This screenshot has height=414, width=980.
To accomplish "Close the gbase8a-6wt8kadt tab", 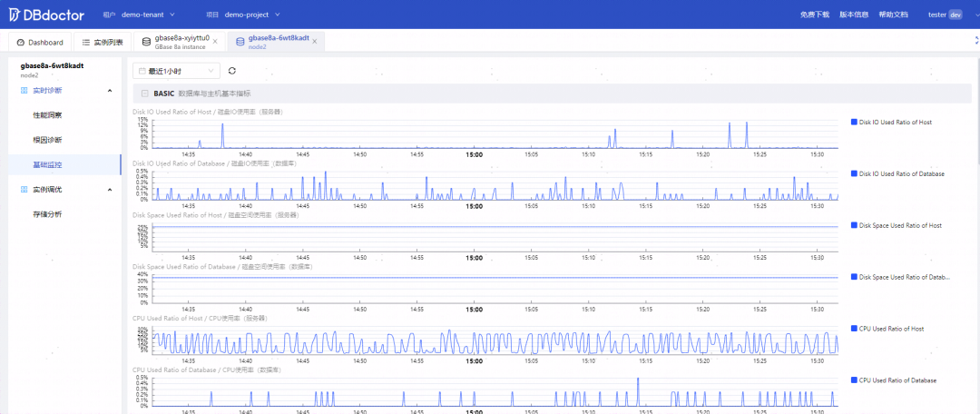I will 314,42.
